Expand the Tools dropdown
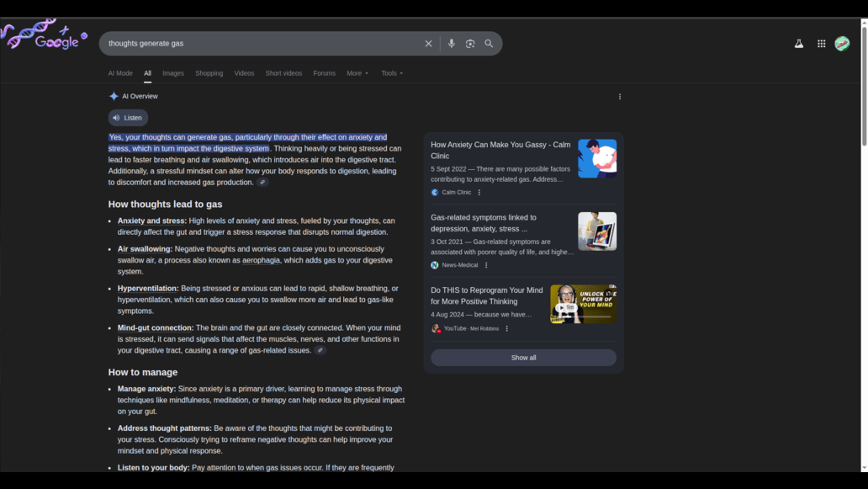Screen dimensions: 868x489 coord(392,73)
